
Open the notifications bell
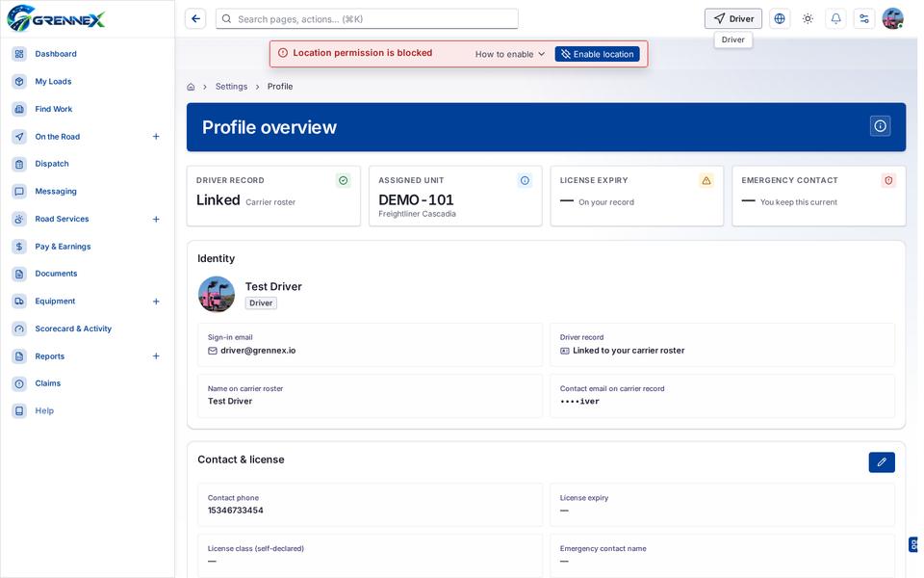click(x=835, y=19)
